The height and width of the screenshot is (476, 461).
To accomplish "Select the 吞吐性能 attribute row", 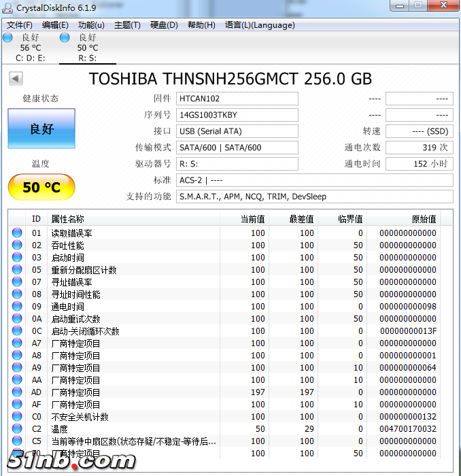I will coord(224,245).
